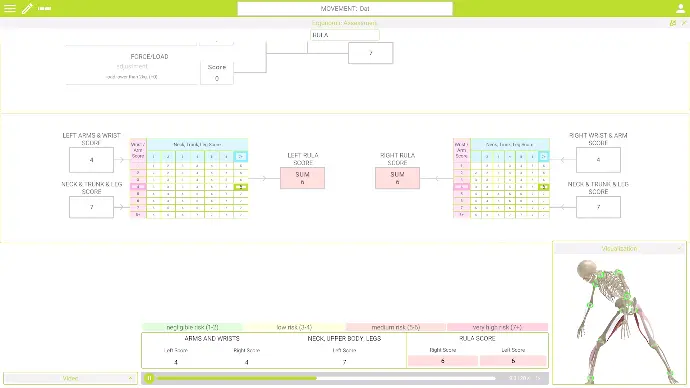Click the negligible risk legend
The image size is (690, 388).
pyautogui.click(x=192, y=327)
